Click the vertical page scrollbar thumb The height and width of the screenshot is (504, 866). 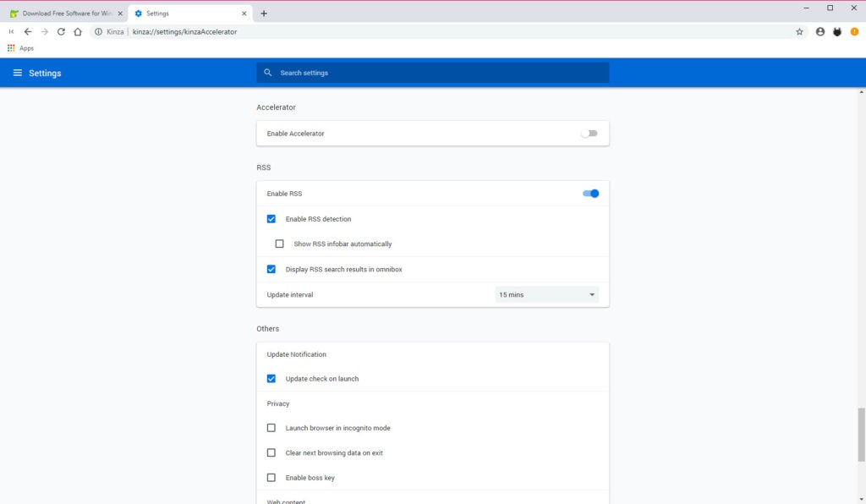point(861,435)
